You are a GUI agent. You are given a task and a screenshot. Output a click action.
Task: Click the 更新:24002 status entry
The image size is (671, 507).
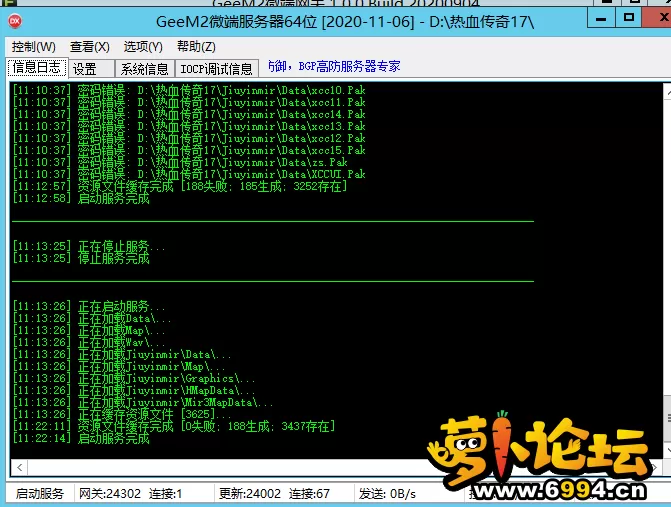click(250, 494)
